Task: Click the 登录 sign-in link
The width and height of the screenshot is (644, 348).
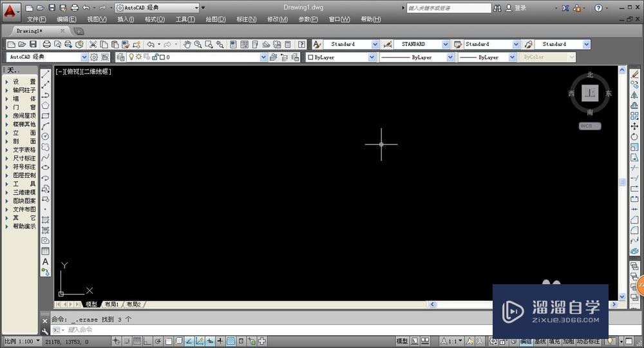Action: [520, 8]
